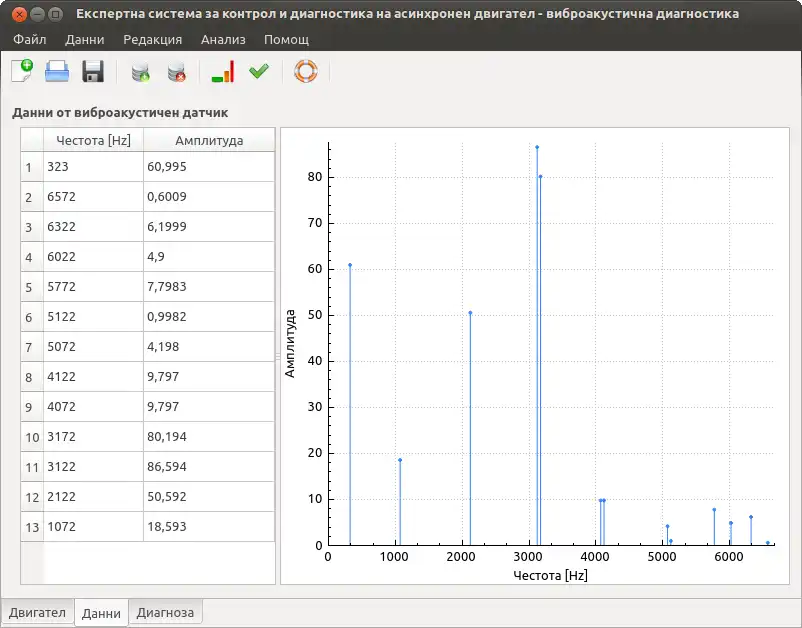This screenshot has width=802, height=628.
Task: Switch to the Диагноза tab
Action: 165,613
